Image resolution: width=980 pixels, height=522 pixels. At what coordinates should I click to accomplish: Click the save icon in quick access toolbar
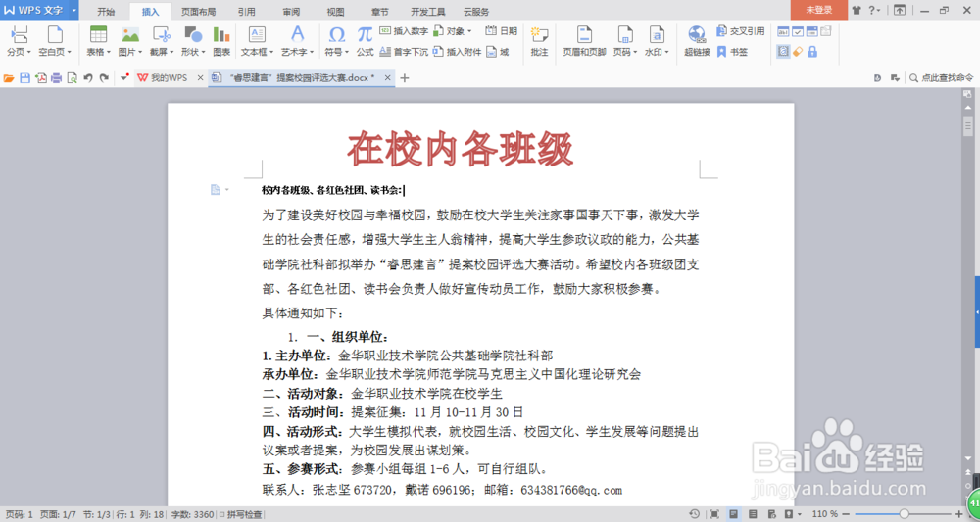[24, 78]
